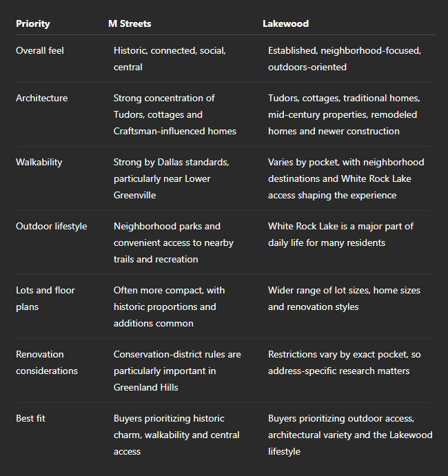Click the 'Established, neighborhood-focused' Lakewood cell
Image resolution: width=448 pixels, height=476 pixels.
coord(345,59)
